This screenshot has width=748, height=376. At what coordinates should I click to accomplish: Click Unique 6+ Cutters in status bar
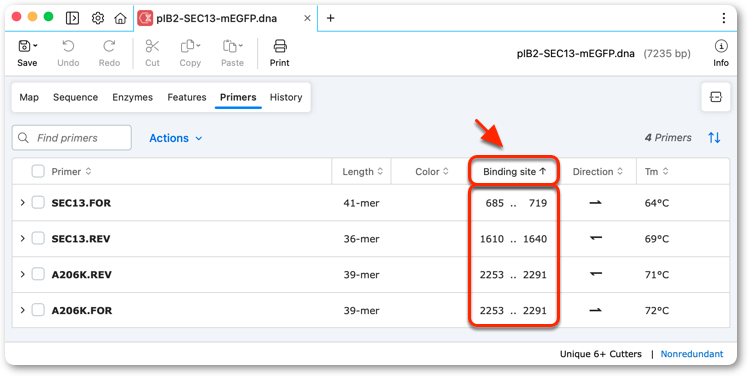[601, 354]
